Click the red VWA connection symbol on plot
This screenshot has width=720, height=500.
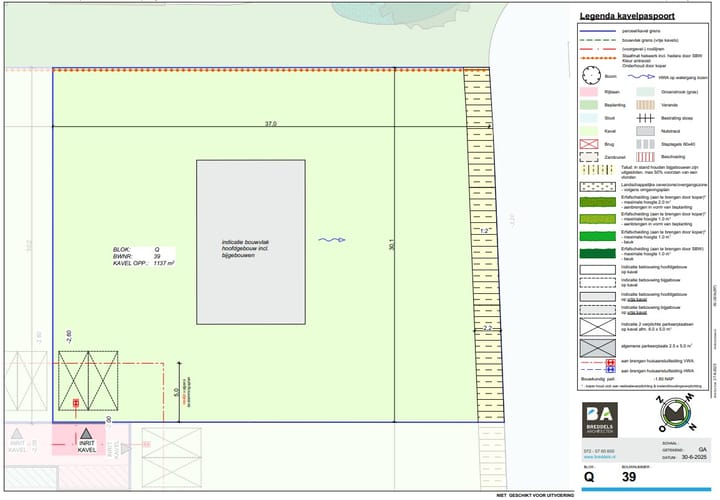tap(76, 403)
